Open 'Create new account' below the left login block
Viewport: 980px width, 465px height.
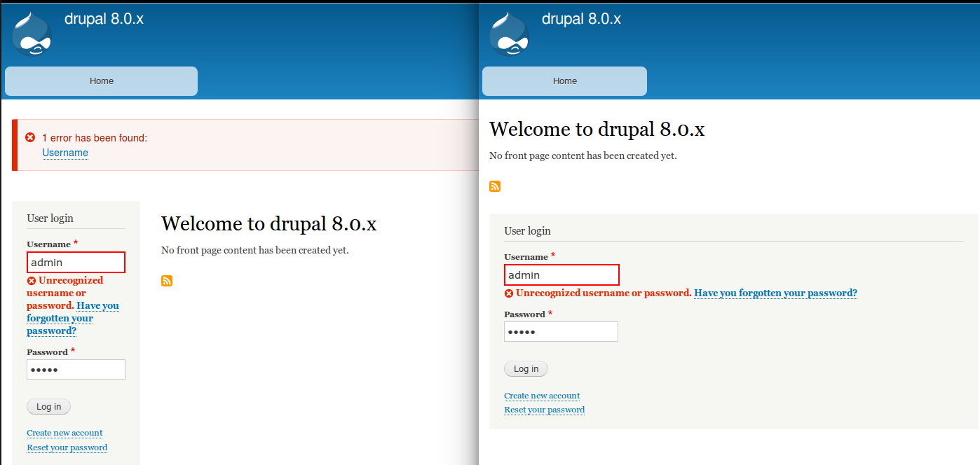64,433
